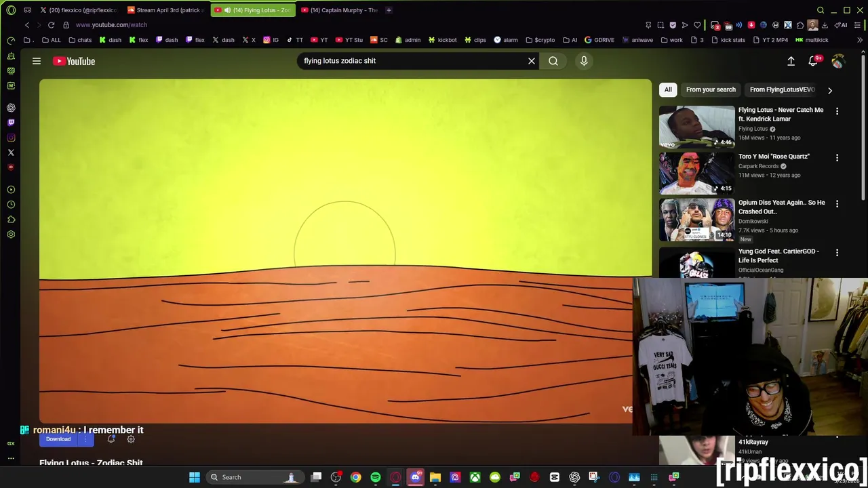Open the work bookmarks folder
The height and width of the screenshot is (488, 868).
(671, 40)
